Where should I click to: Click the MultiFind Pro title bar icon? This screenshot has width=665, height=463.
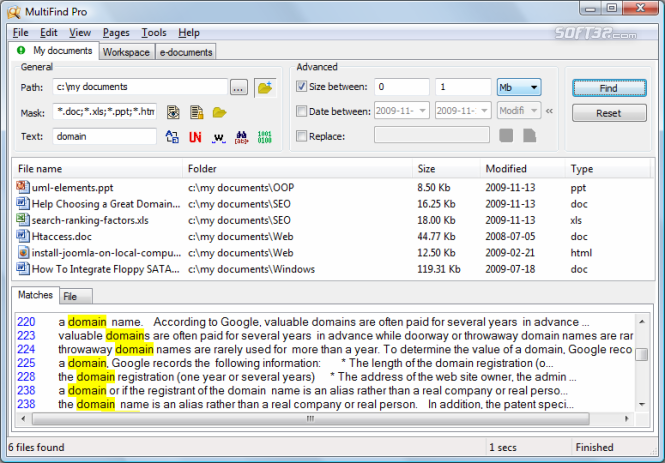tap(14, 11)
